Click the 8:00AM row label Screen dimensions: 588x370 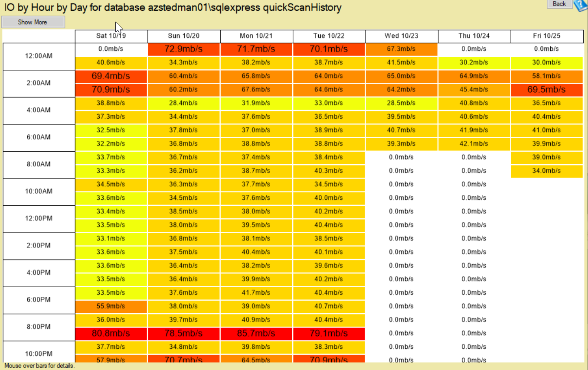coord(39,164)
